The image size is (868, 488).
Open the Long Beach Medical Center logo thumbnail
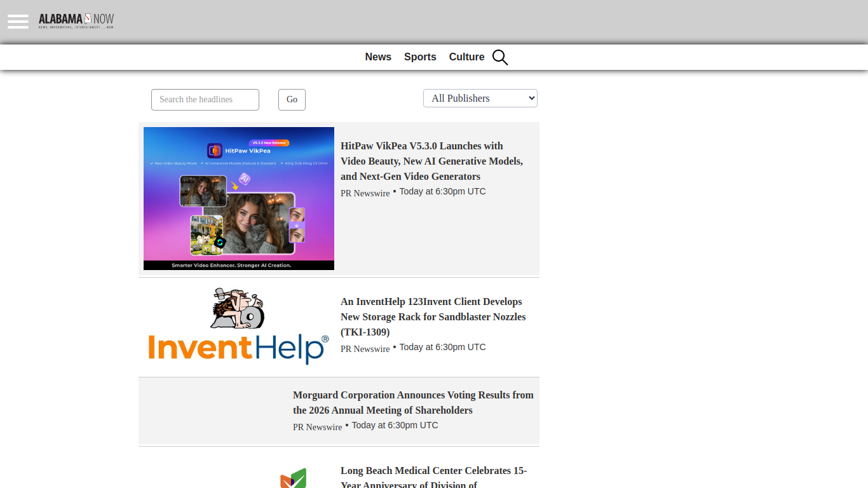point(294,478)
